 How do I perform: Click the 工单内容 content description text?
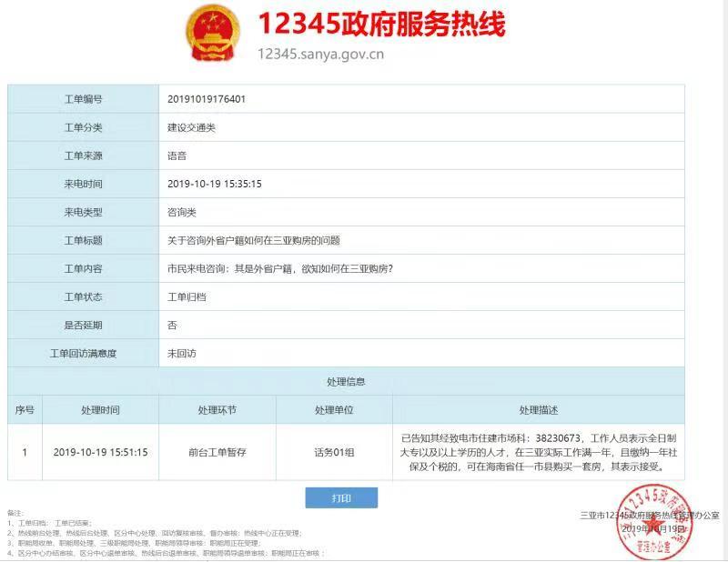[x=279, y=268]
